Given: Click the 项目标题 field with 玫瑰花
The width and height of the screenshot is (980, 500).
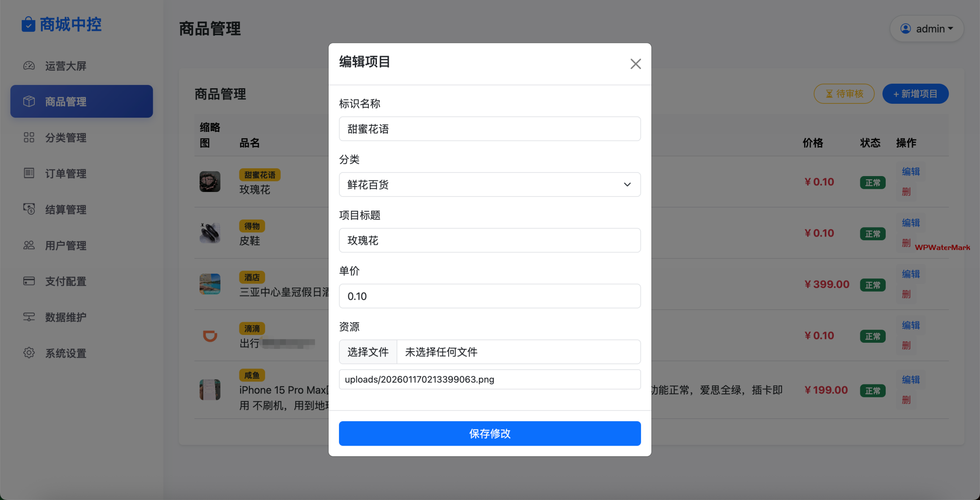Looking at the screenshot, I should (x=490, y=241).
